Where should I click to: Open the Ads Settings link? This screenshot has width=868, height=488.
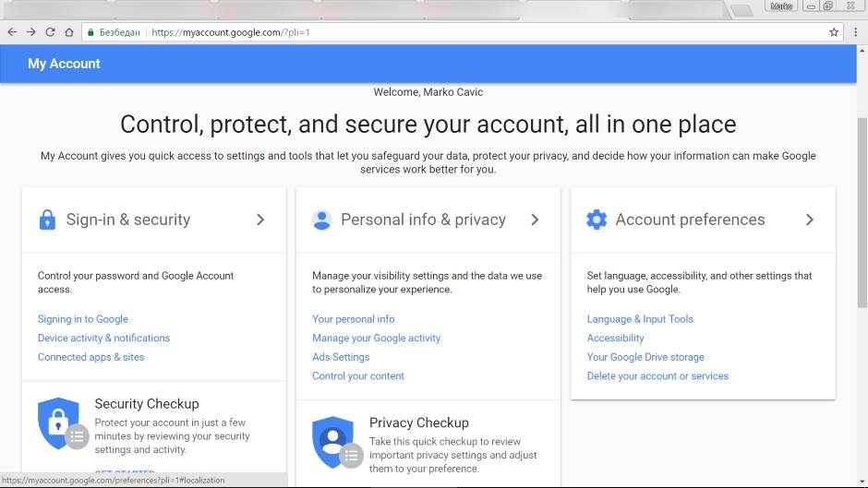coord(341,357)
